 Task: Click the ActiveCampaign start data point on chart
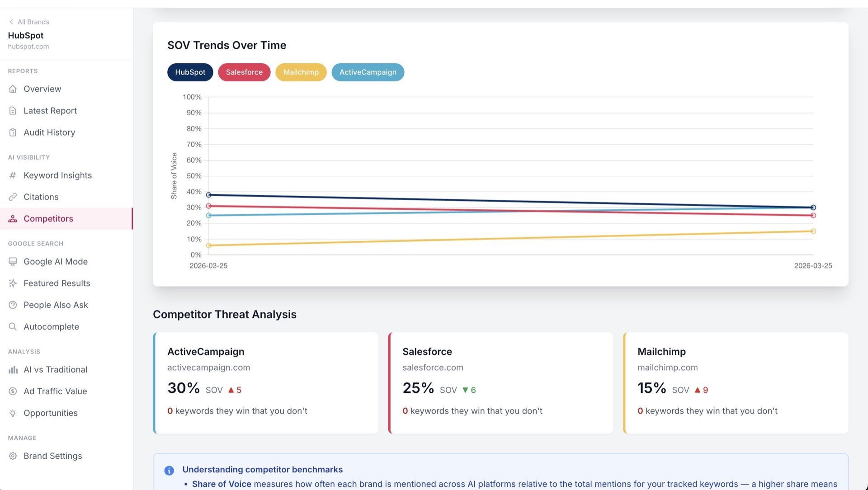click(x=208, y=216)
